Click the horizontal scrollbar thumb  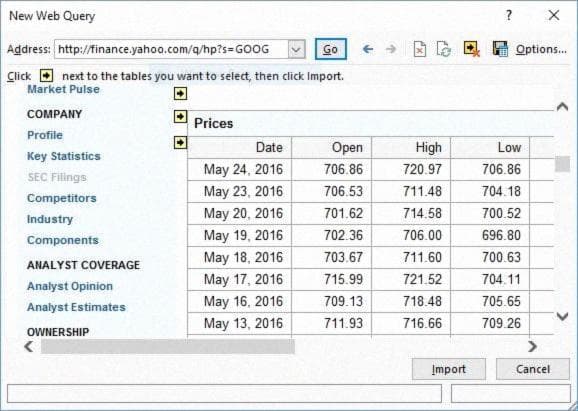tap(168, 346)
